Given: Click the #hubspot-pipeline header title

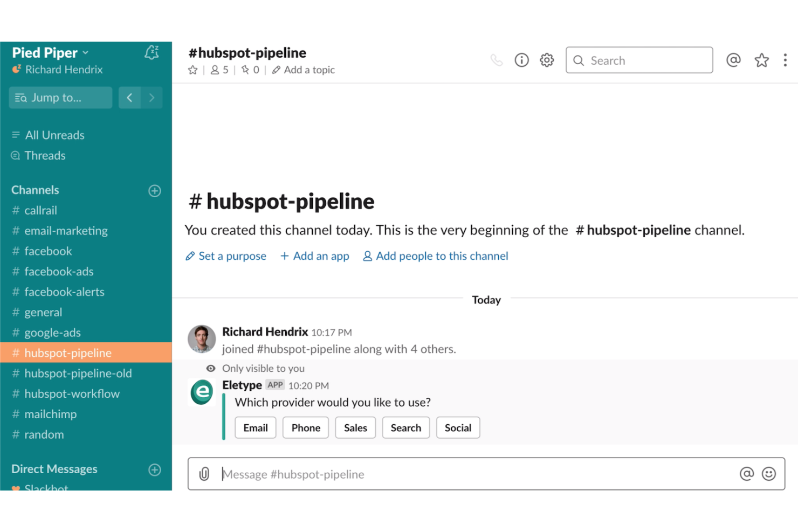Looking at the screenshot, I should point(247,53).
